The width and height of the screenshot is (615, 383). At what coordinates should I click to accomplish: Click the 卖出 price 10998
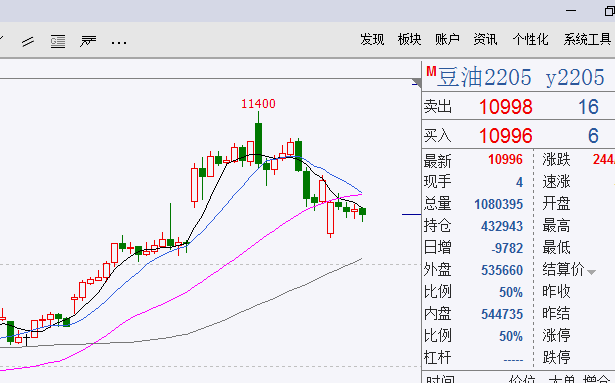coord(506,107)
